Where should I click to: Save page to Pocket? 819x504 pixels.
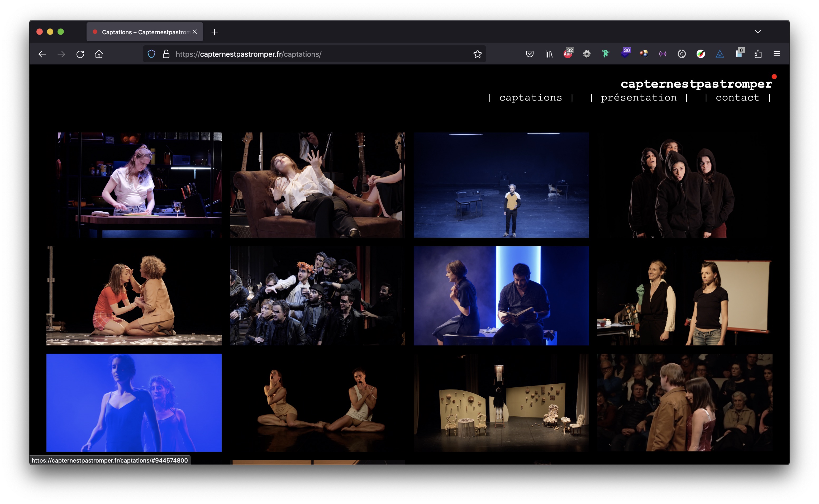[x=530, y=54]
